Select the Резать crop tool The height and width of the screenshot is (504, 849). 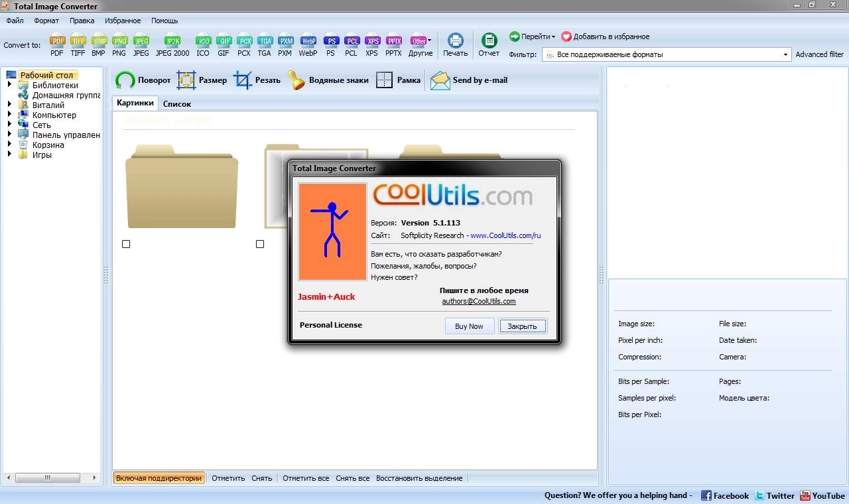[257, 80]
